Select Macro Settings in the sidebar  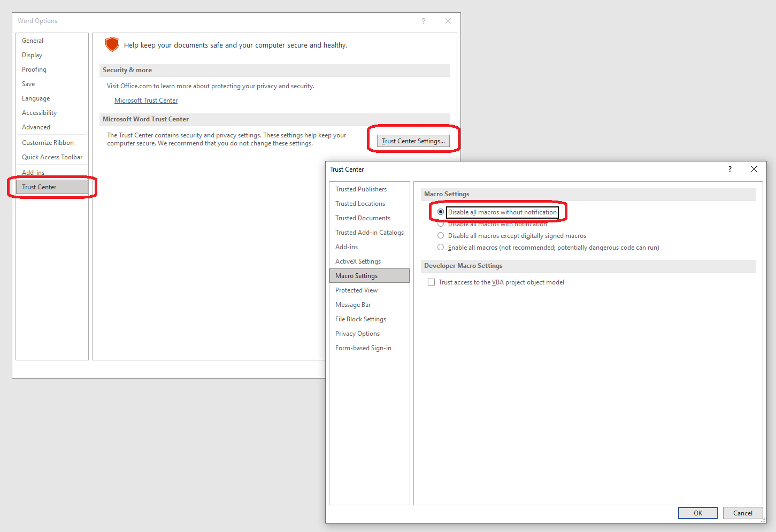pyautogui.click(x=357, y=275)
